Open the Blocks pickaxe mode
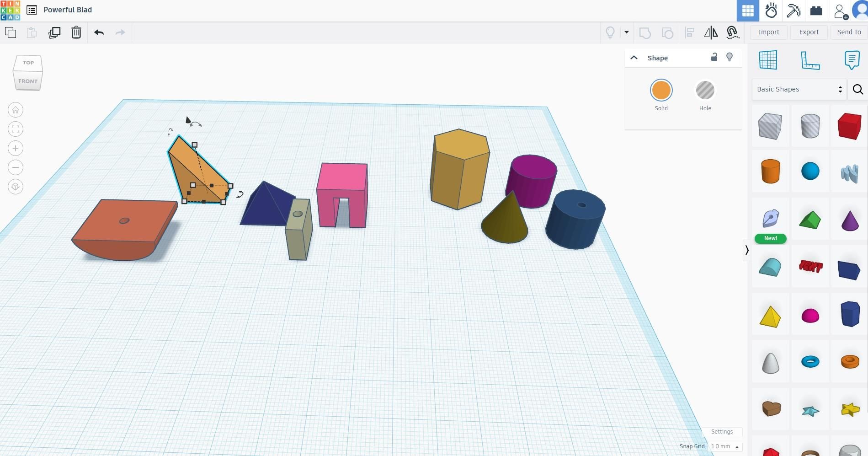 [793, 11]
